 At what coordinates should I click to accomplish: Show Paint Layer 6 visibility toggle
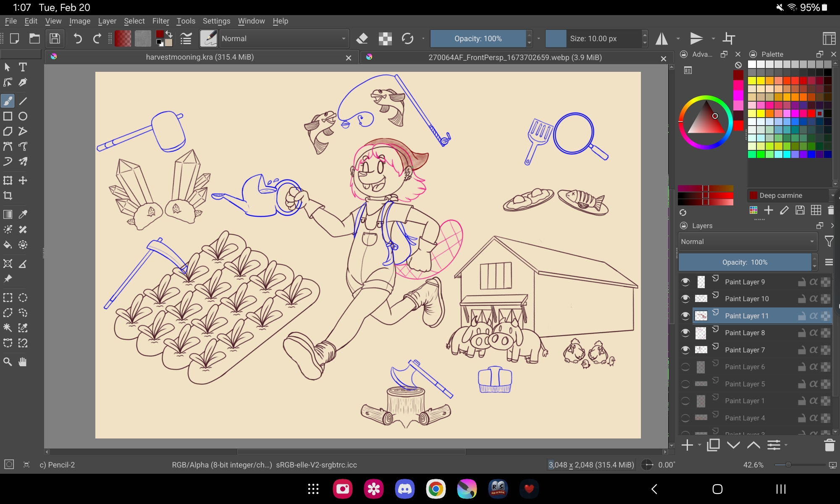coord(685,367)
